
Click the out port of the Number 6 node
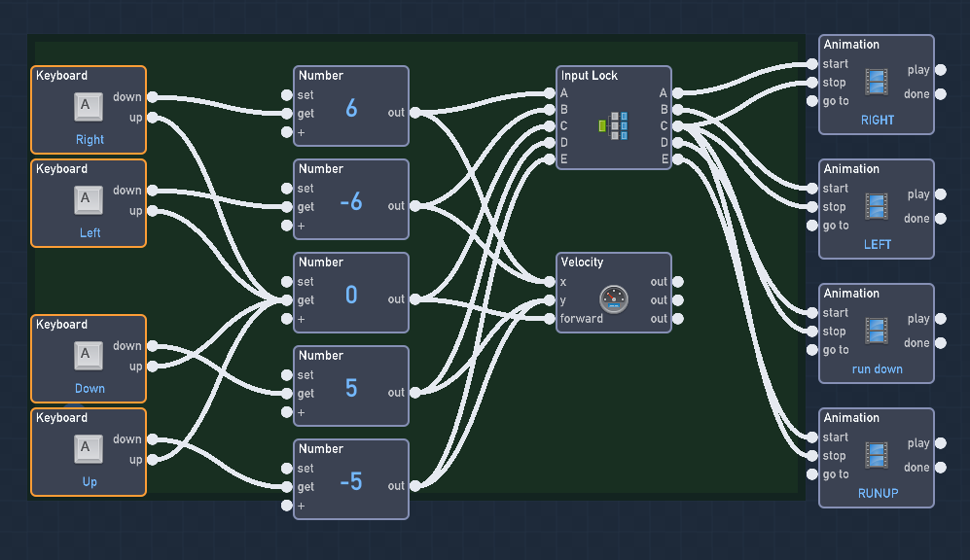click(415, 113)
